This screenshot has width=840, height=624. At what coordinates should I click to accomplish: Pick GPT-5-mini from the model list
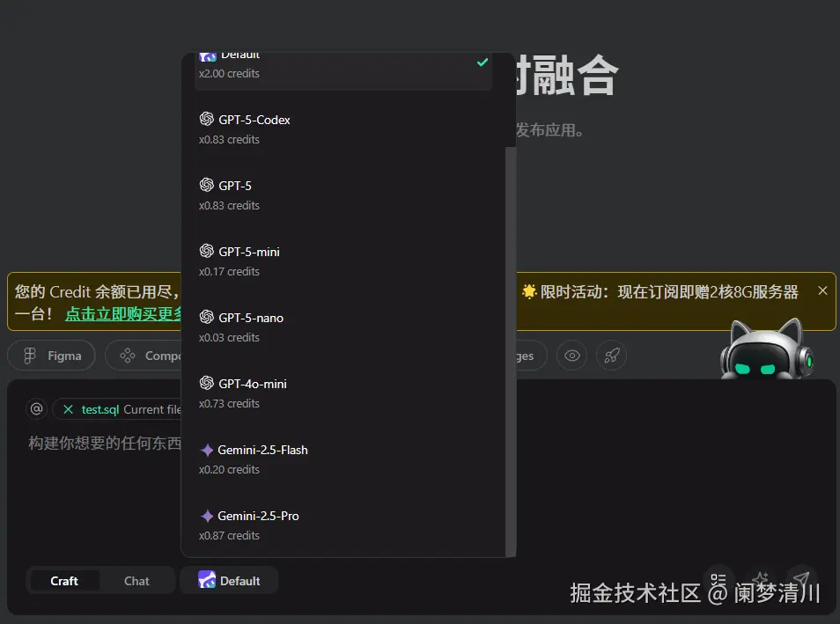point(343,261)
